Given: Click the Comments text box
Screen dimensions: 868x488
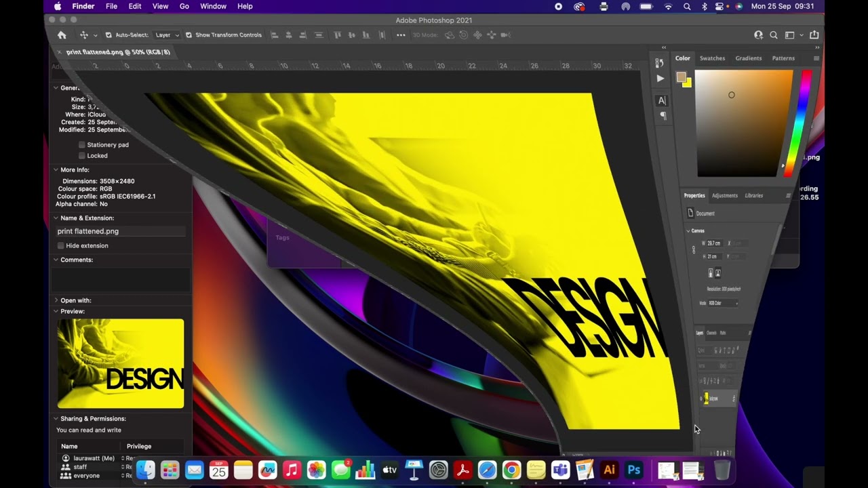Looking at the screenshot, I should [121, 280].
